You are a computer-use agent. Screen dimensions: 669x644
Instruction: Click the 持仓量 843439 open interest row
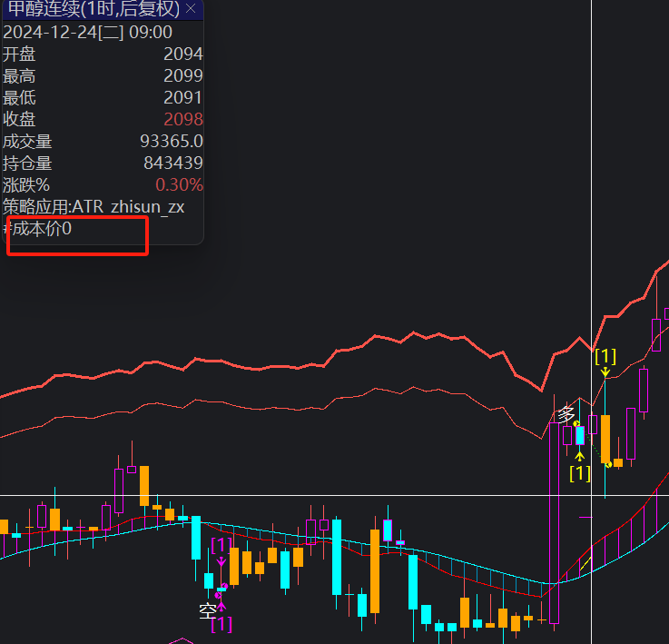click(102, 163)
